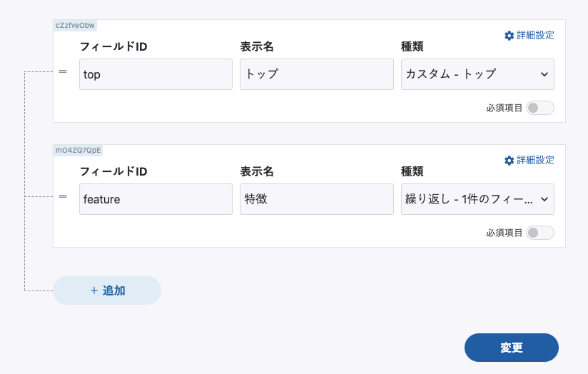588x374 pixels.
Task: Click 表示名 input containing トップ
Action: [x=316, y=74]
